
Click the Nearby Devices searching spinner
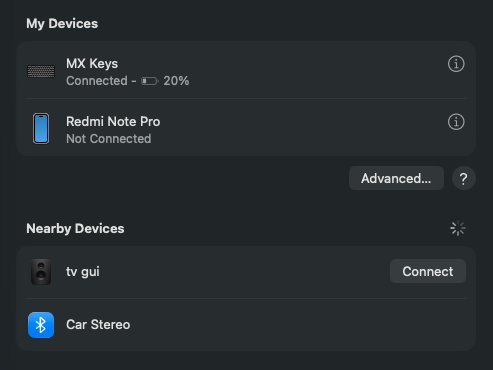tap(458, 228)
